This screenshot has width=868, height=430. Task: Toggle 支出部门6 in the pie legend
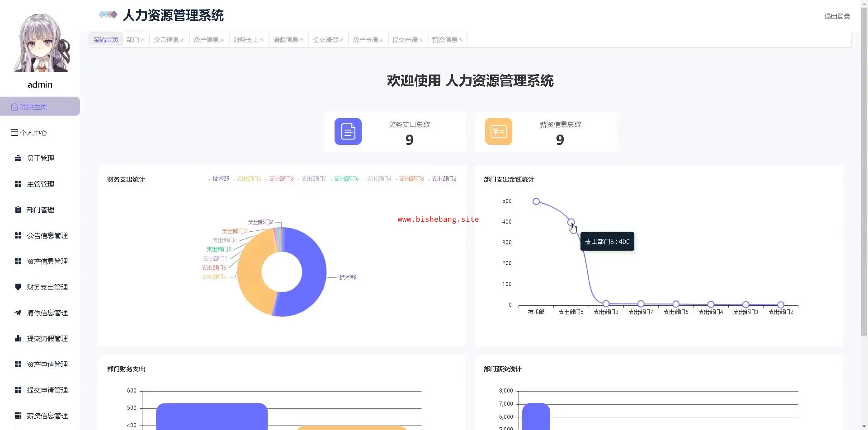(x=345, y=179)
